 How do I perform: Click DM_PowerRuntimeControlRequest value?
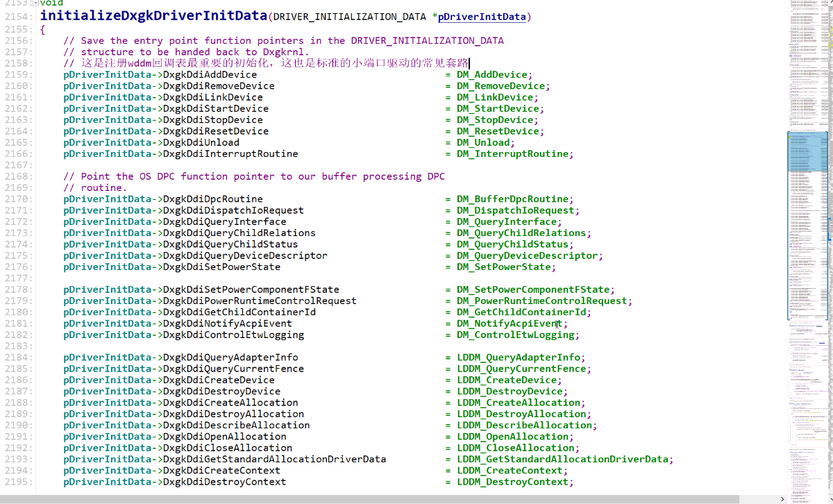[542, 301]
